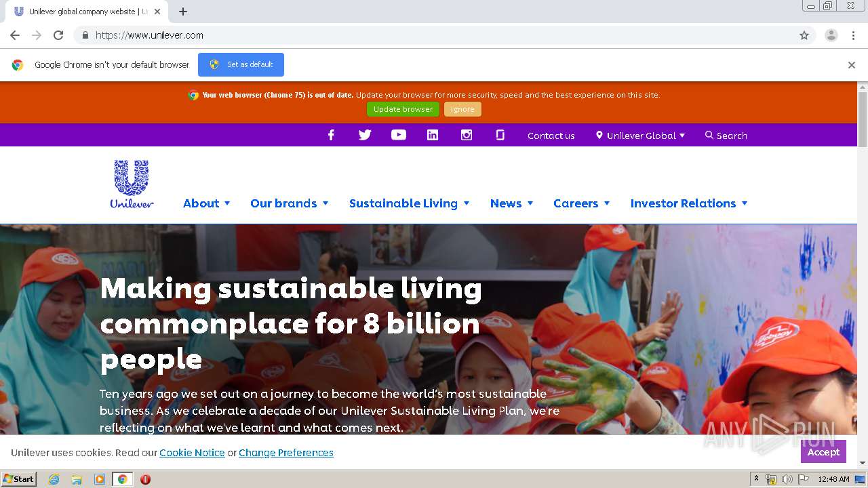868x488 pixels.
Task: Expand the Our brands menu arrow
Action: (x=325, y=203)
